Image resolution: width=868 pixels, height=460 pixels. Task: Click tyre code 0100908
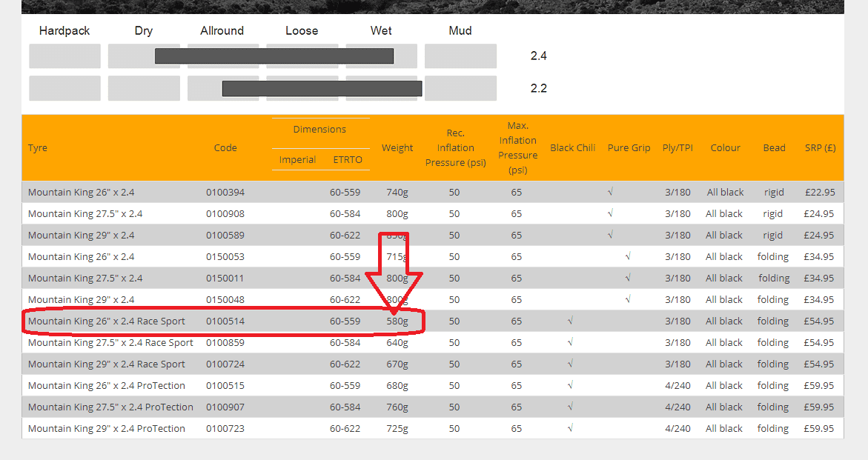coord(225,214)
